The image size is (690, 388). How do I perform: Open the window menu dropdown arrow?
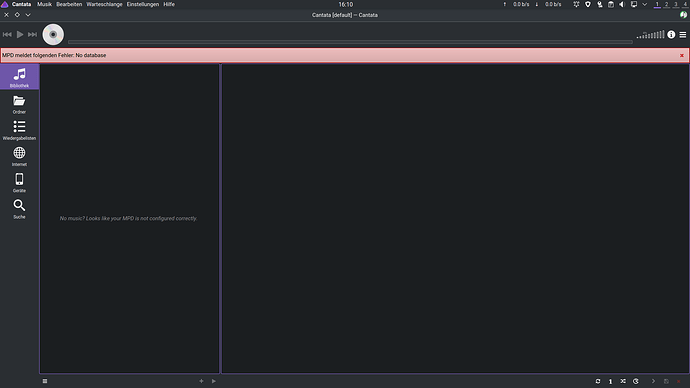[x=28, y=15]
